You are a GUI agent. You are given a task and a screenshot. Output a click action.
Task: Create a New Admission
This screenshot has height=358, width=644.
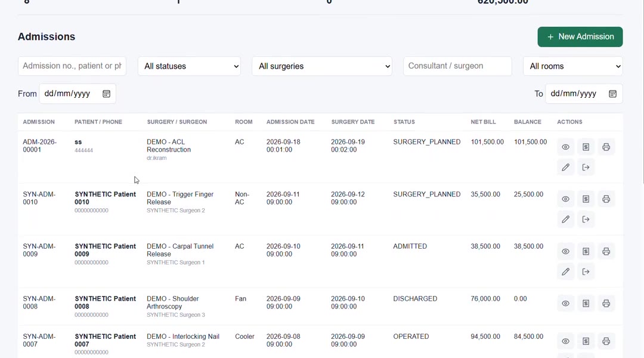580,36
